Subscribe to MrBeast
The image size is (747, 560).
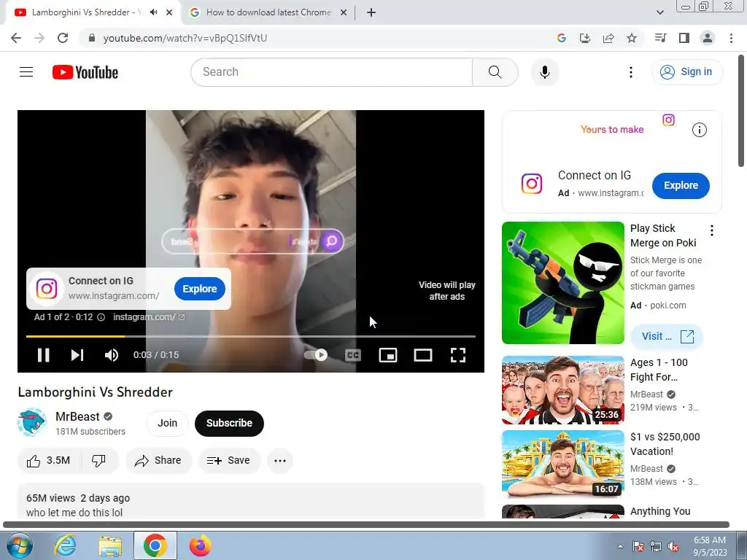[x=229, y=423]
